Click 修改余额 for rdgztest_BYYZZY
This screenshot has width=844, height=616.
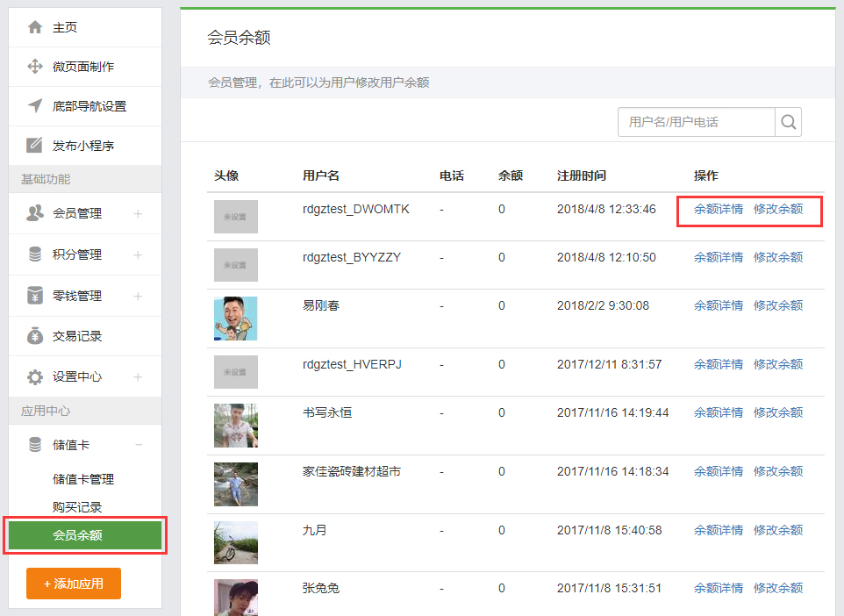778,257
